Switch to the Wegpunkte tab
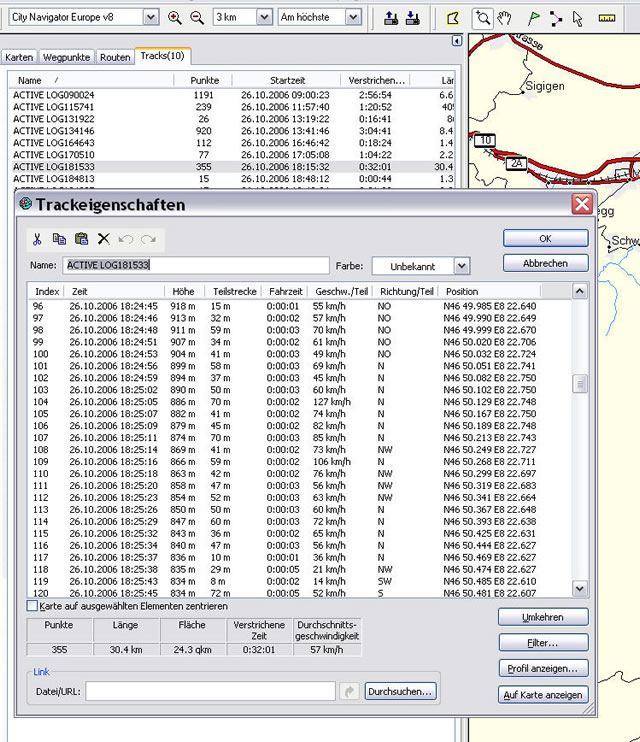The width and height of the screenshot is (640, 742). click(66, 57)
